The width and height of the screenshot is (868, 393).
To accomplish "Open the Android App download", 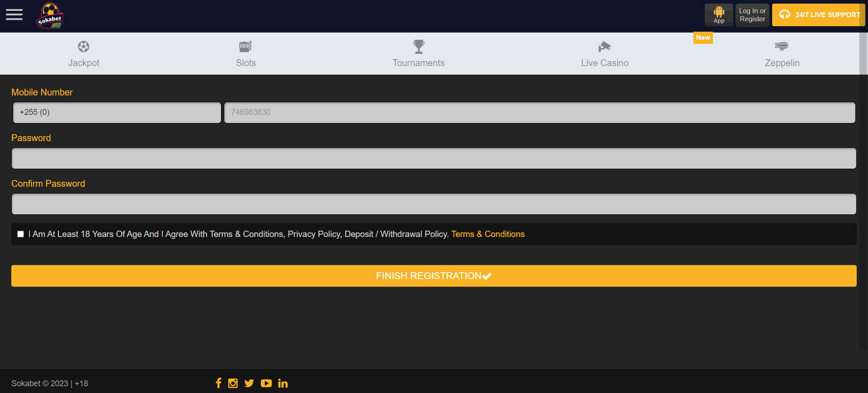I will pyautogui.click(x=719, y=15).
